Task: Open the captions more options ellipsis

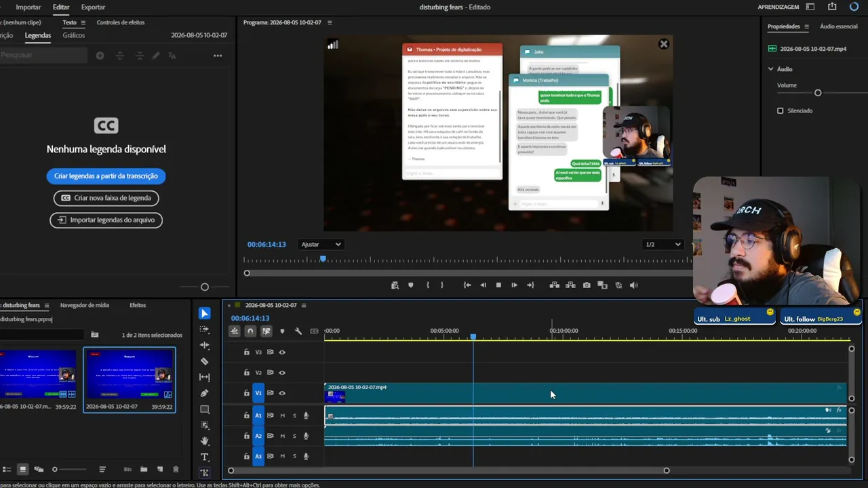Action: point(218,56)
